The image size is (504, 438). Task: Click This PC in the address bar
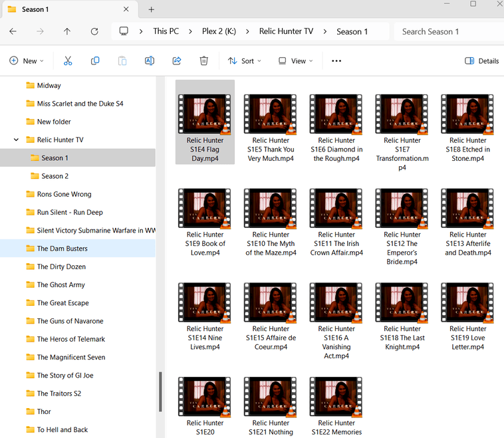pyautogui.click(x=166, y=31)
